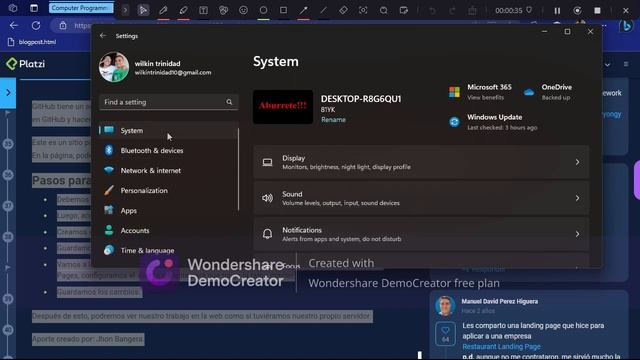This screenshot has height=360, width=640.
Task: Select the pen drawing tool
Action: coord(163,10)
